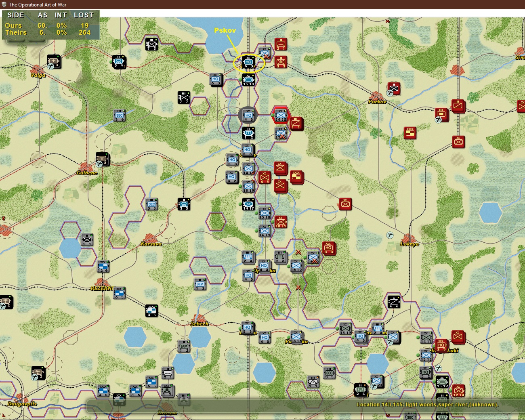Click the Sebezh city label
Screen dimensions: 525x420
tap(199, 324)
